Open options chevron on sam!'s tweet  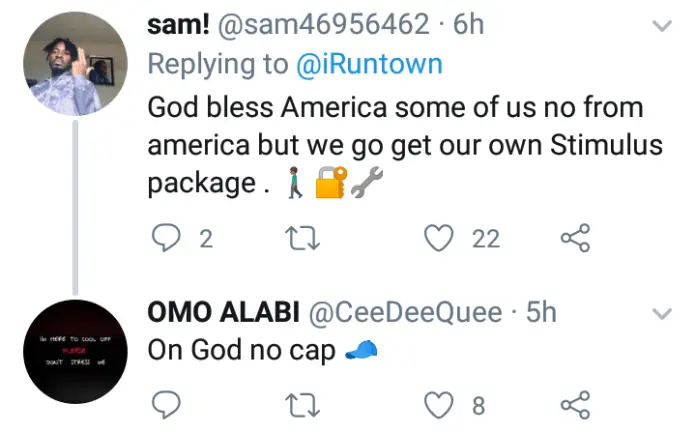pyautogui.click(x=662, y=26)
